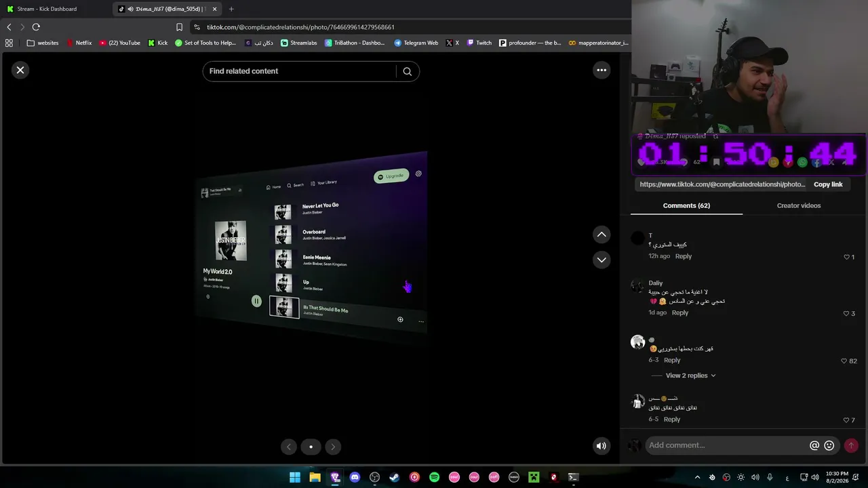Expand View 2 replies

point(690,375)
